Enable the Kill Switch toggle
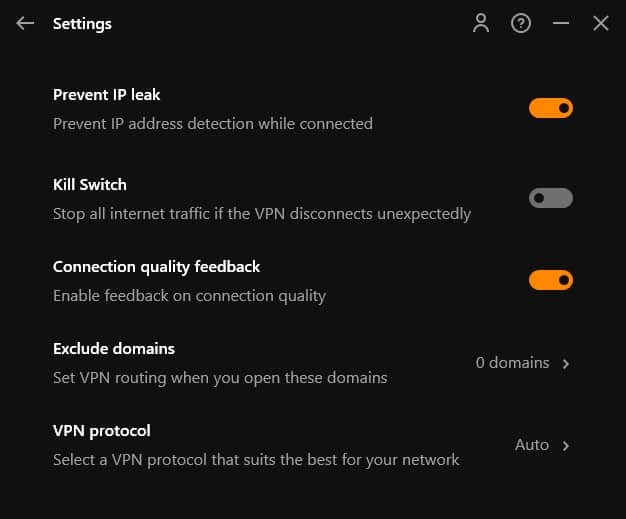The width and height of the screenshot is (626, 519). (551, 198)
